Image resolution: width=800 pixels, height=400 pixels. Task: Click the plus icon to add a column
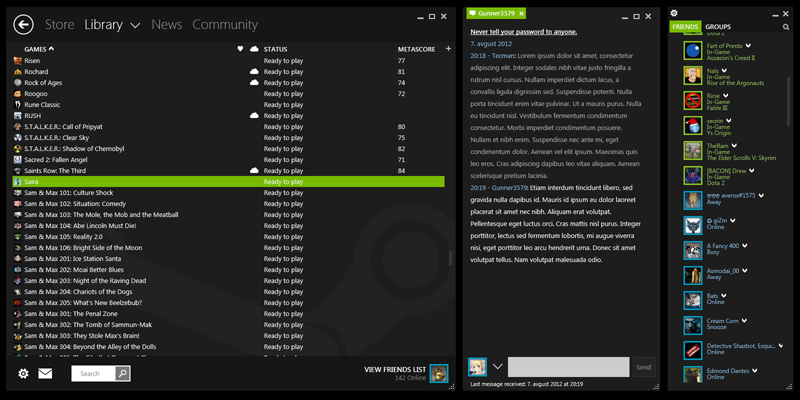(x=448, y=49)
